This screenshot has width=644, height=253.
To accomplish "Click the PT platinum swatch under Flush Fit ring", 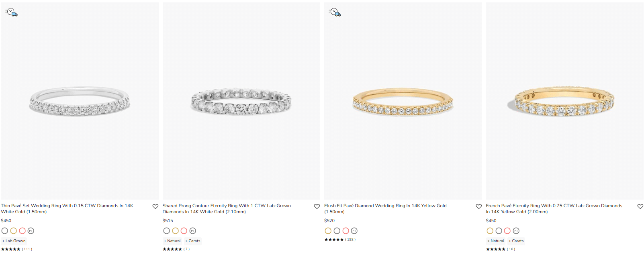I will [x=354, y=231].
